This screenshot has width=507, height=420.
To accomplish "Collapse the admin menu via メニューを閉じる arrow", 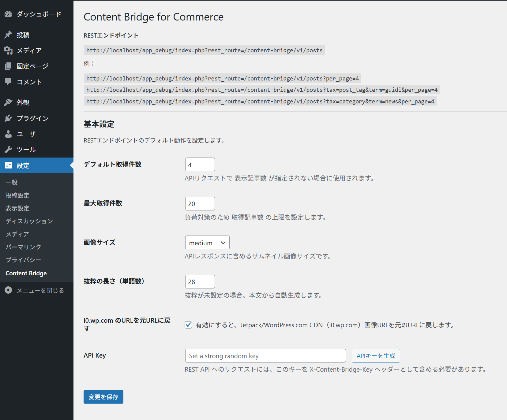I will (x=8, y=290).
